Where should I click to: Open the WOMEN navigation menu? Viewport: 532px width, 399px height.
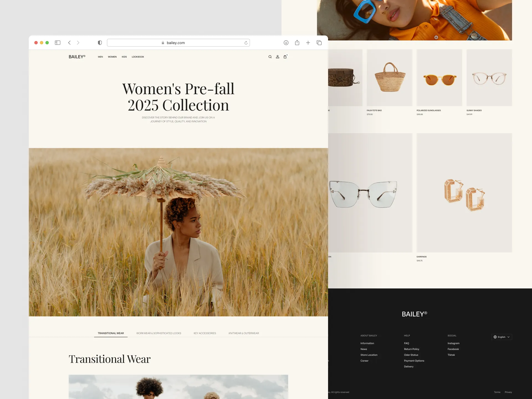(112, 57)
